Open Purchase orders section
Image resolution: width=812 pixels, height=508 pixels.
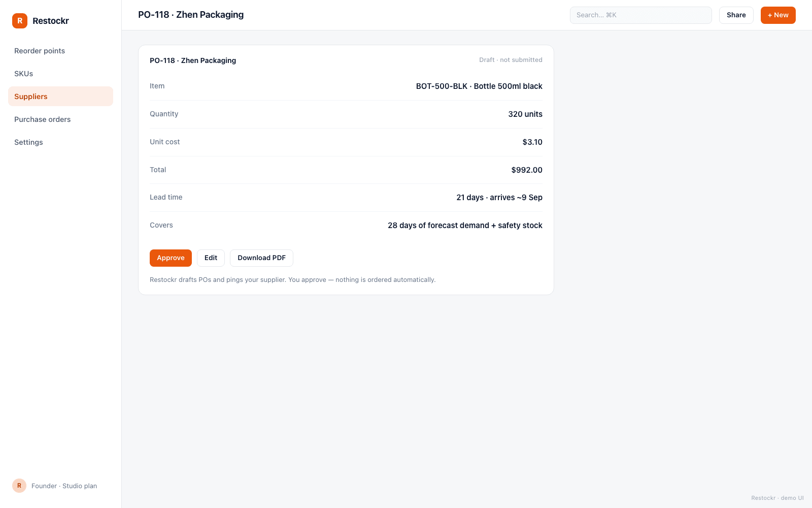(x=60, y=119)
